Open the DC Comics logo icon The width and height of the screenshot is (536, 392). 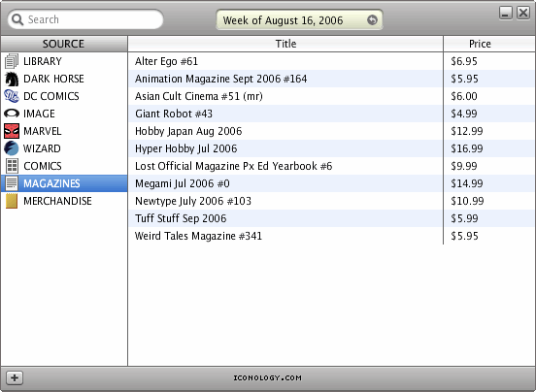[x=12, y=96]
